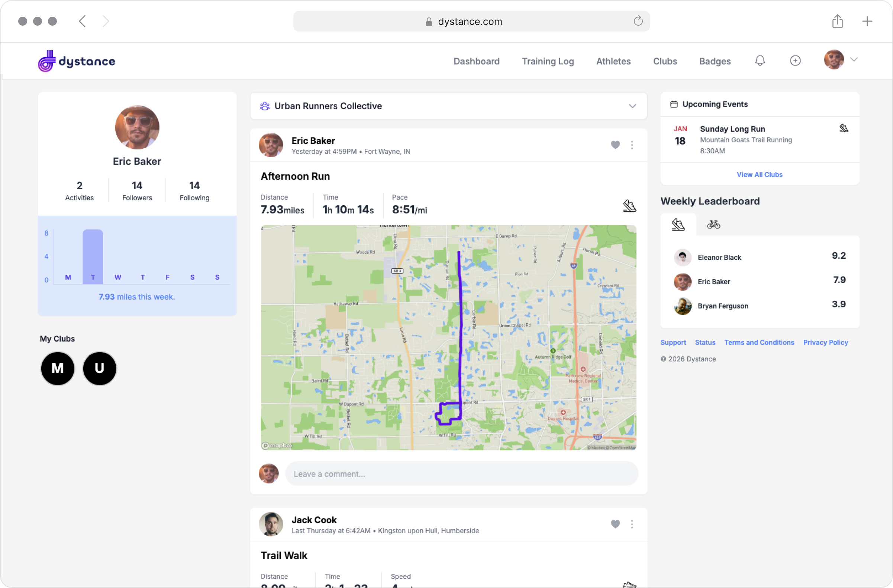Like Jack Cook's Trail Walk
The width and height of the screenshot is (893, 588).
point(615,524)
